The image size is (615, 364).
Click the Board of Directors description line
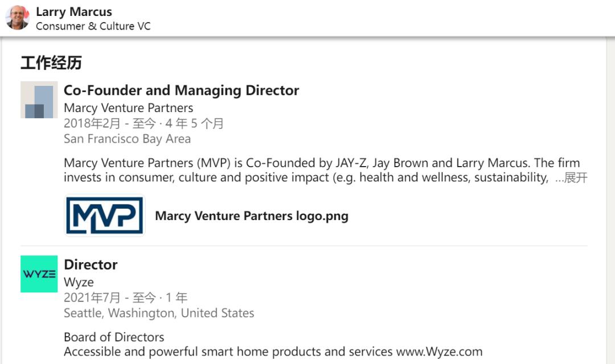point(114,337)
